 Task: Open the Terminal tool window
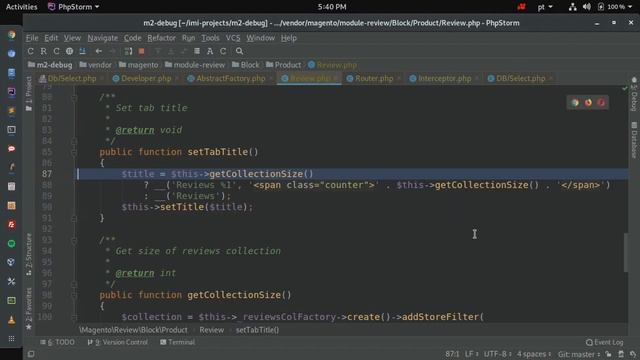[178, 342]
